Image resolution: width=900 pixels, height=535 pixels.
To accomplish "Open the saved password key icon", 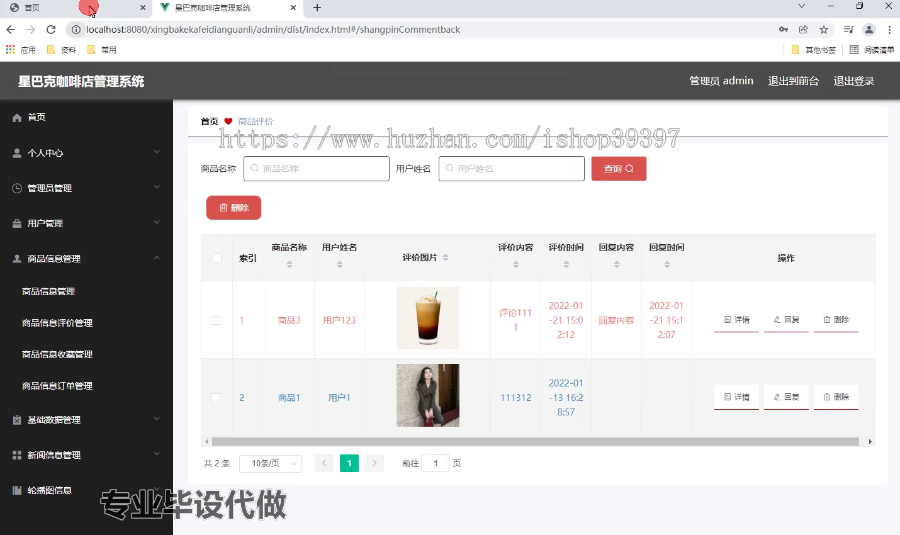I will [x=783, y=29].
